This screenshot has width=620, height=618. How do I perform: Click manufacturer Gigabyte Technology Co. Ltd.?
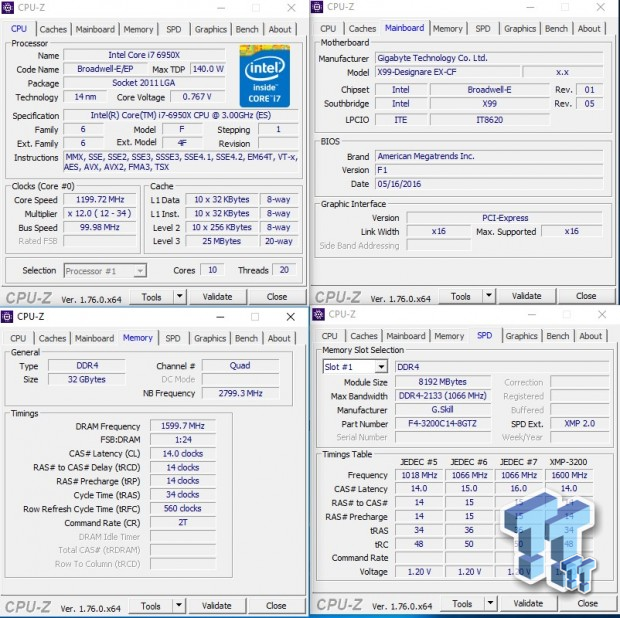pyautogui.click(x=489, y=58)
